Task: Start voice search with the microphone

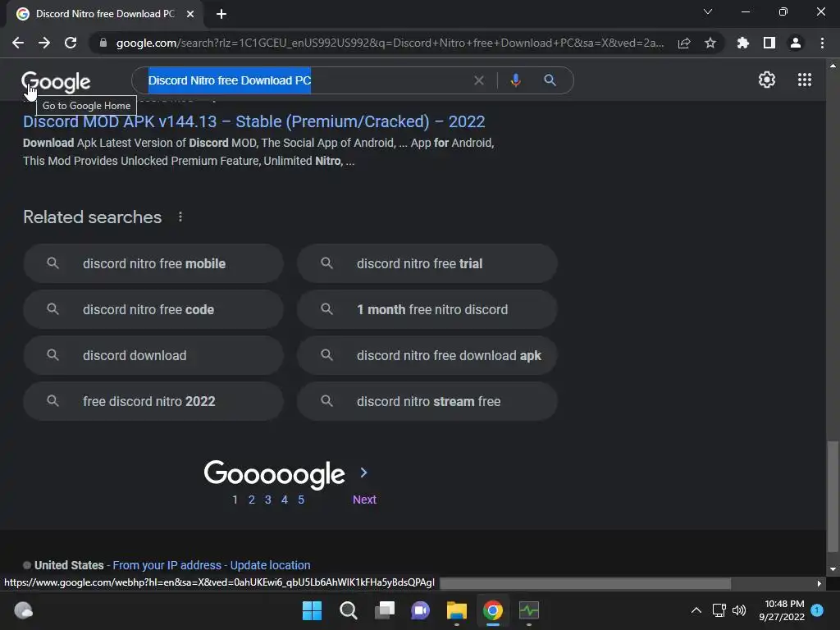Action: pos(515,80)
